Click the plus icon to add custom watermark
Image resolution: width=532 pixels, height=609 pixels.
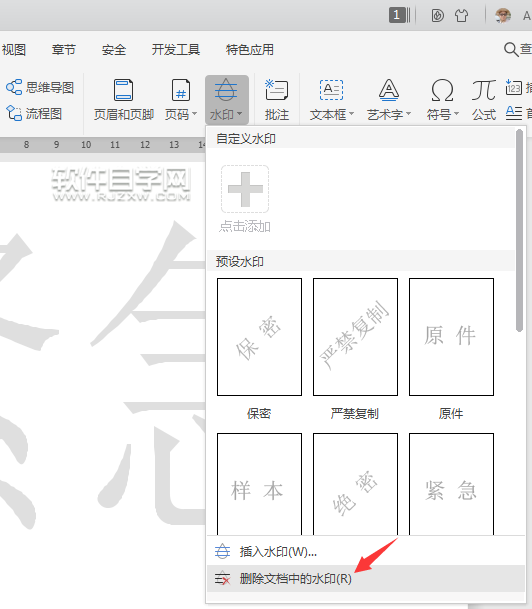pos(245,189)
